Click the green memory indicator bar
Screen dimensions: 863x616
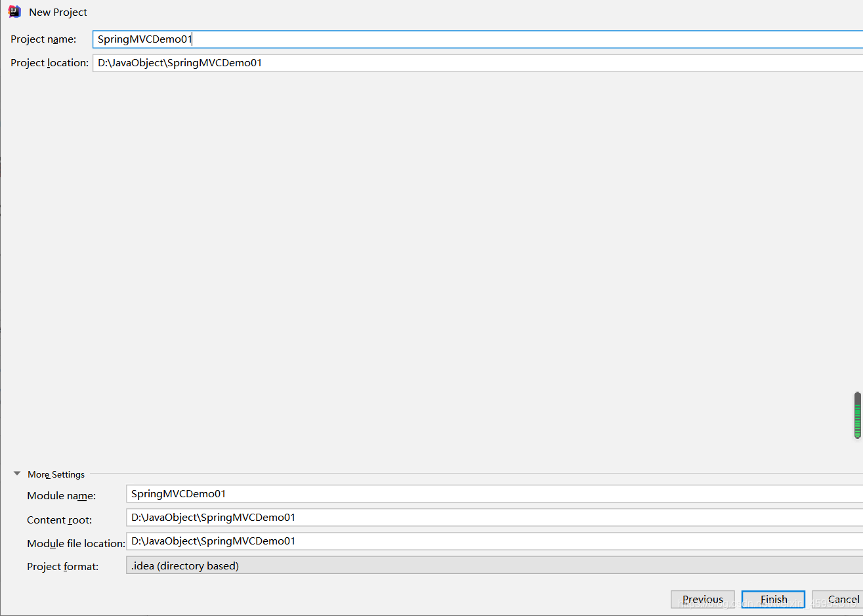pos(858,415)
